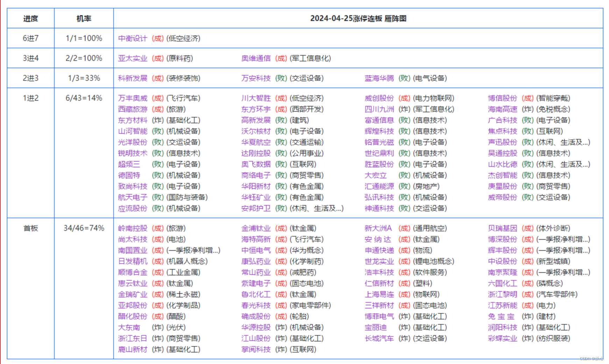The width and height of the screenshot is (609, 364).
Task: Click the 2进3 progress cell
Action: point(31,78)
